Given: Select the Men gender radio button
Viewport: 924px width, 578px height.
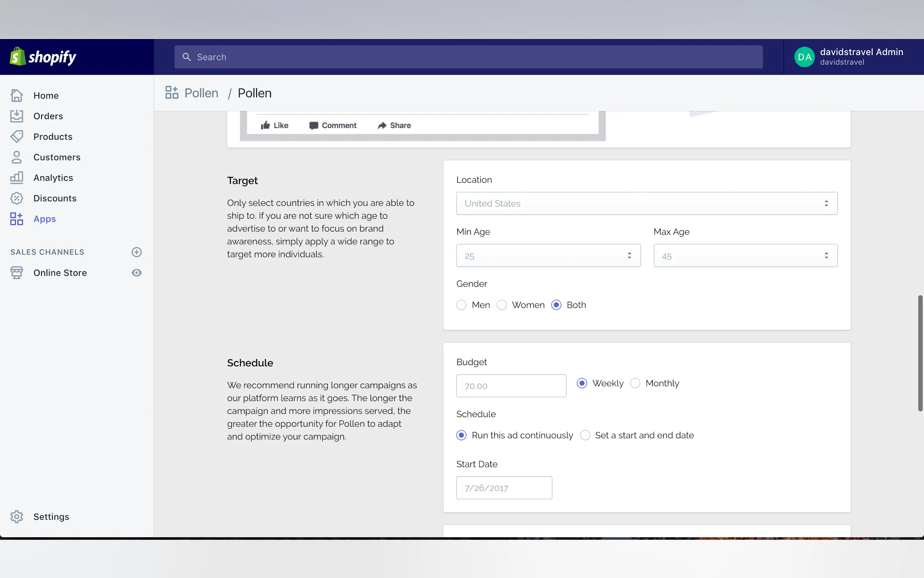Looking at the screenshot, I should (461, 305).
